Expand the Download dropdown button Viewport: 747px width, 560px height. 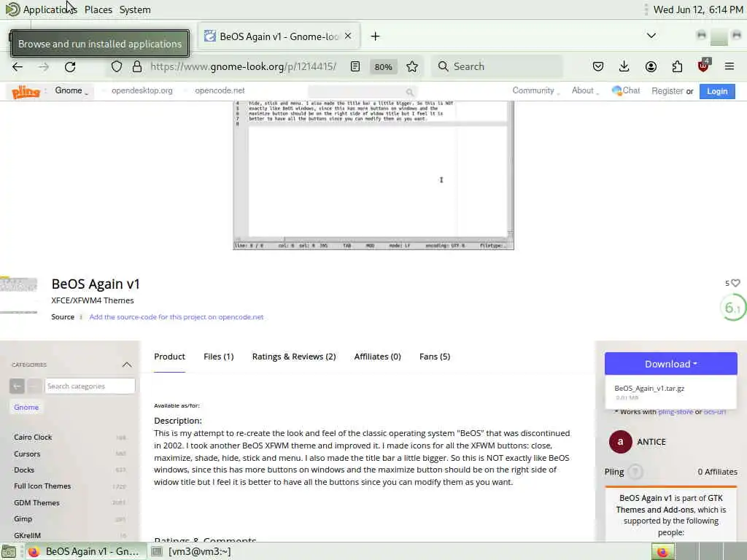tap(671, 364)
